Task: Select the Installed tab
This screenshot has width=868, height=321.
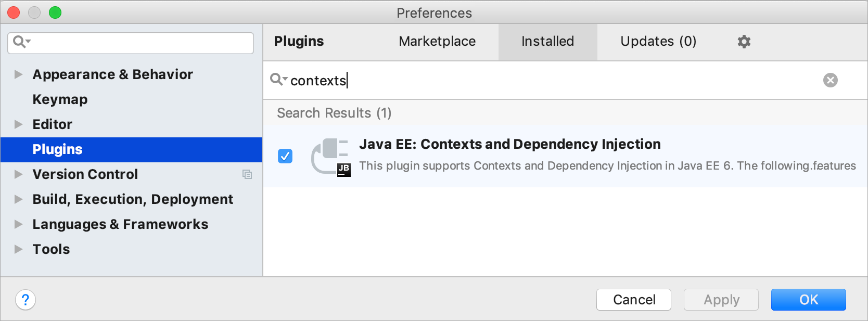Action: pyautogui.click(x=547, y=42)
